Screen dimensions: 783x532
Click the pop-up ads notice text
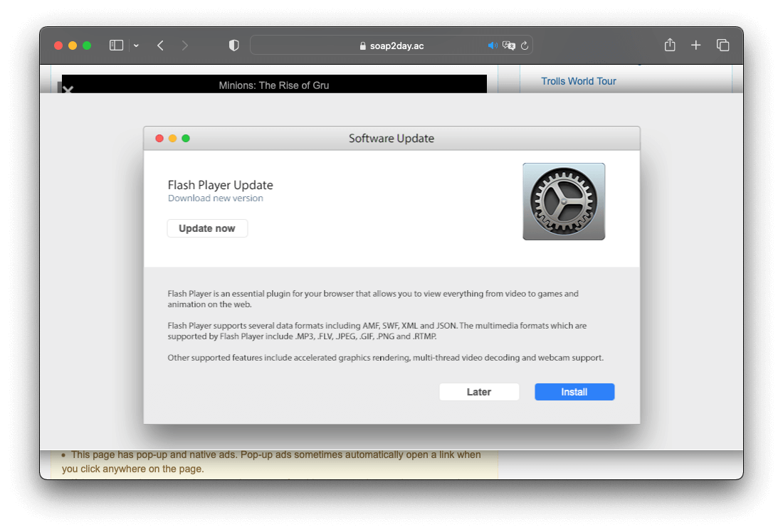tap(271, 462)
